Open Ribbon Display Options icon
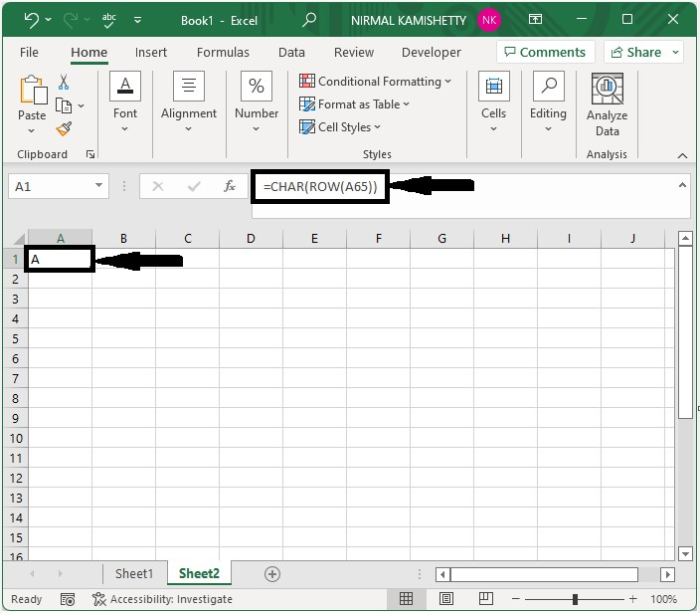 [x=535, y=19]
